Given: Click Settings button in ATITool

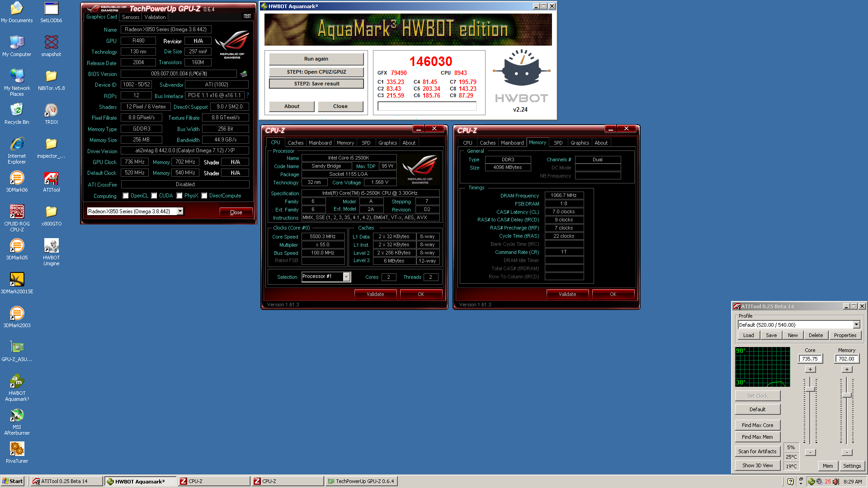Looking at the screenshot, I should [852, 466].
